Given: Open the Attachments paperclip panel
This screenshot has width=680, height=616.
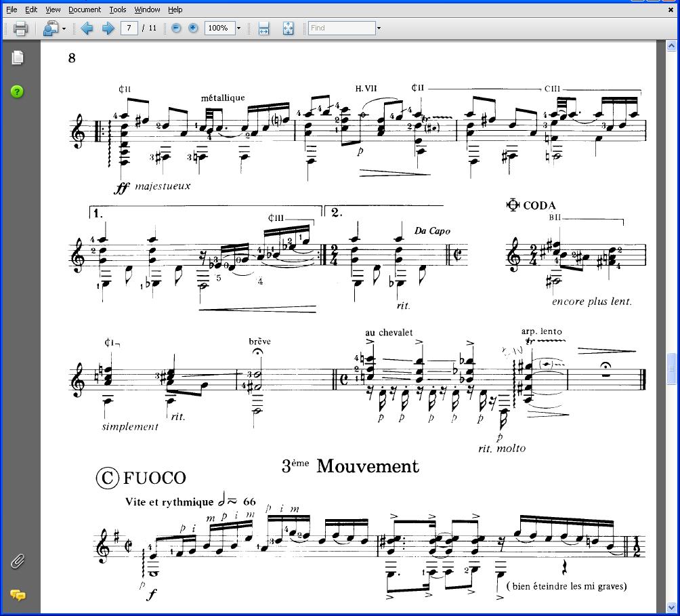Looking at the screenshot, I should click(x=18, y=561).
